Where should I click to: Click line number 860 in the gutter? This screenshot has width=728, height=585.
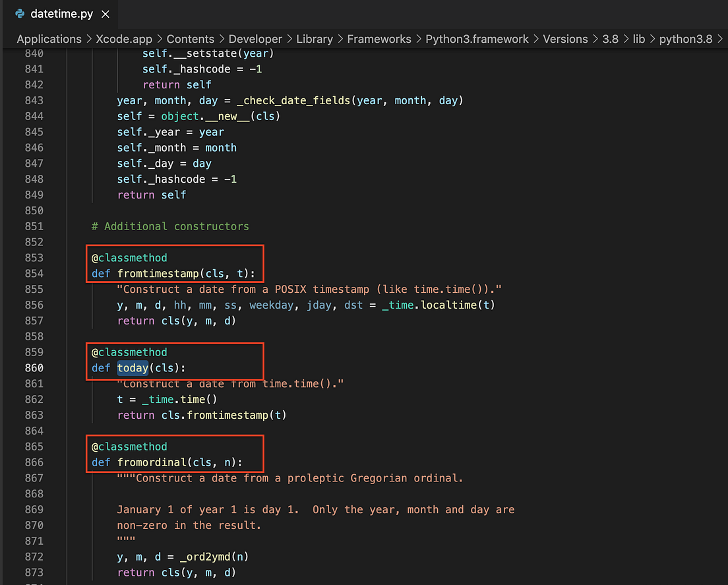point(34,368)
